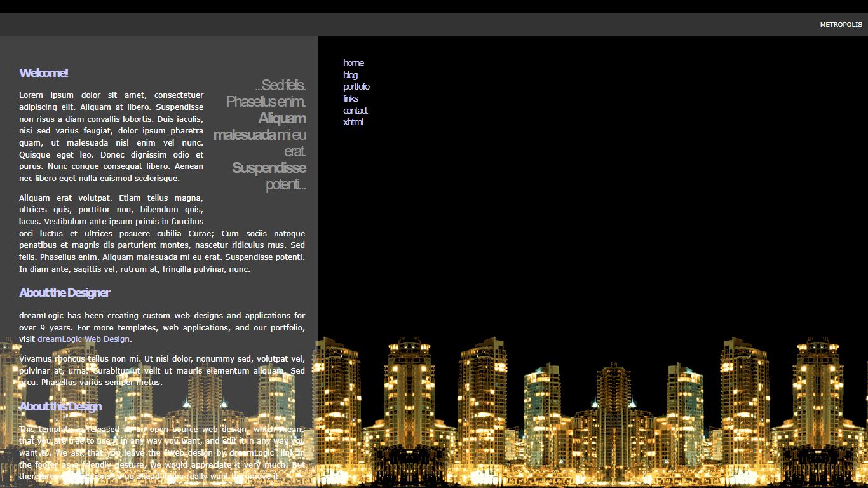868x488 pixels.
Task: Click the city skyline background image
Action: click(591, 413)
